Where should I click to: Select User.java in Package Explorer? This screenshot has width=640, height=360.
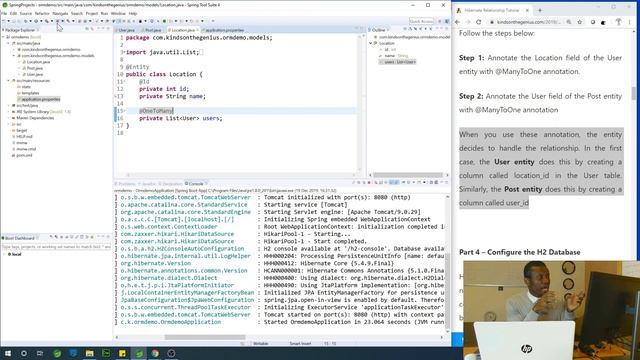(35, 74)
